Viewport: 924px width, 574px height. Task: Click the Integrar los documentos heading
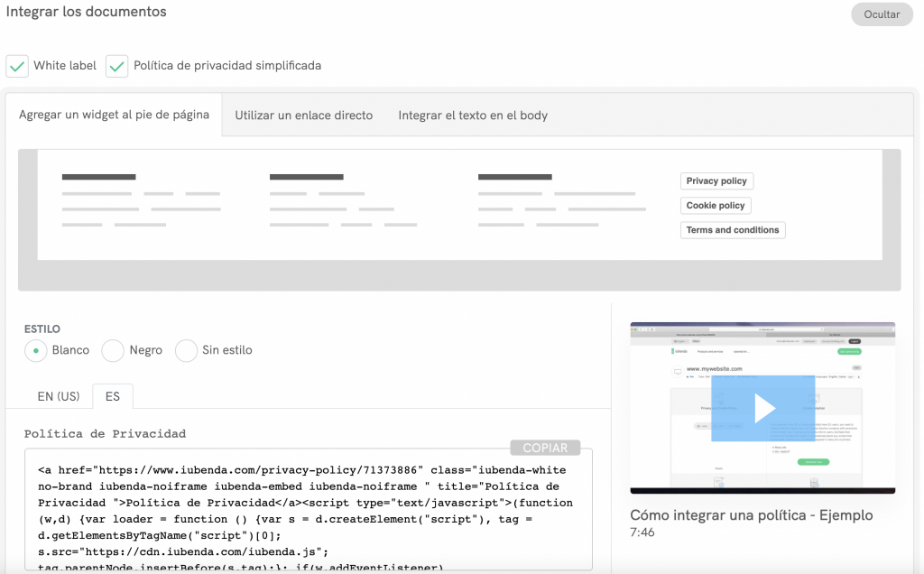[86, 13]
